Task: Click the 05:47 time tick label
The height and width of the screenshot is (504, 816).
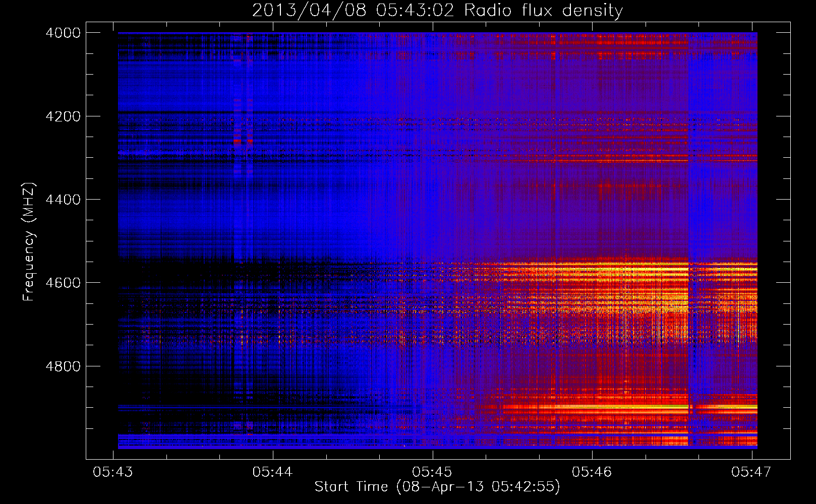Action: (x=751, y=472)
